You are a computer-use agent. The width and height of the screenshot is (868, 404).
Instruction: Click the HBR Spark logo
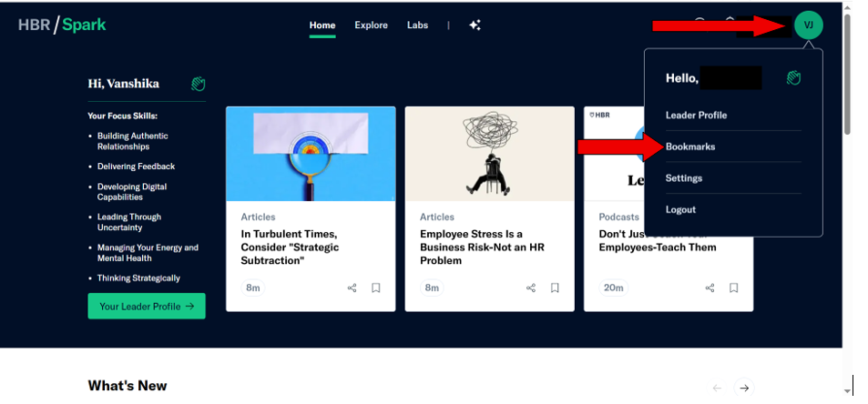(x=62, y=25)
